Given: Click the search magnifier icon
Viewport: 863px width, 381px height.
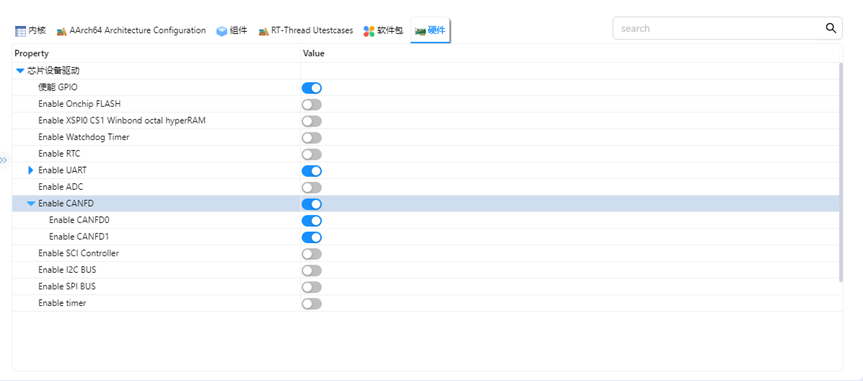Looking at the screenshot, I should (x=831, y=28).
